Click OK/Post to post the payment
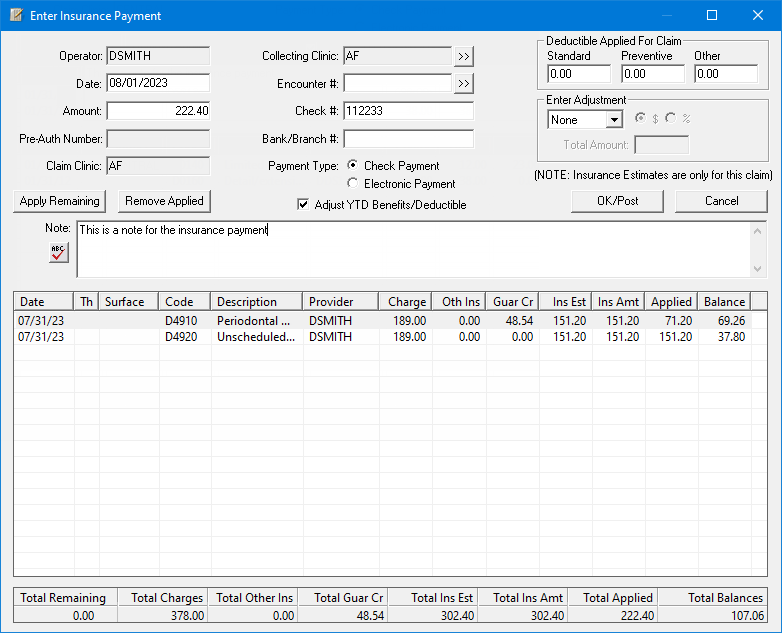The height and width of the screenshot is (633, 782). 618,201
